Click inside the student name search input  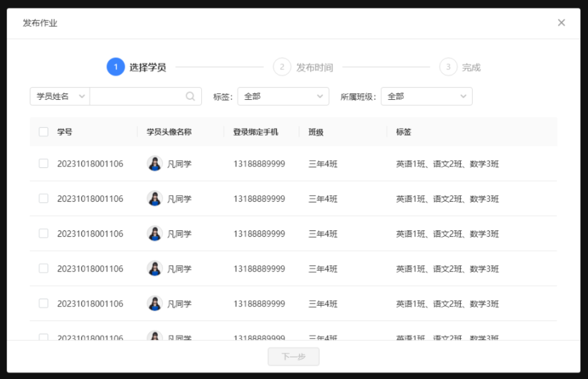[x=139, y=96]
